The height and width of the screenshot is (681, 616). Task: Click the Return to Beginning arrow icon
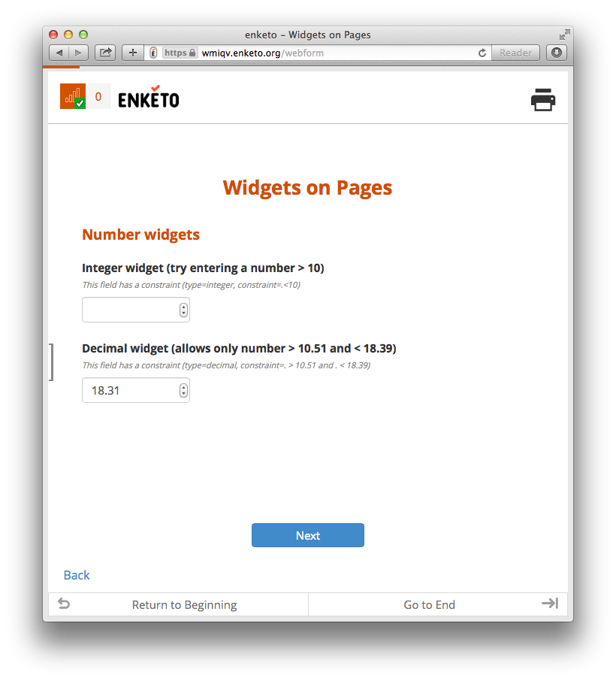pyautogui.click(x=65, y=604)
